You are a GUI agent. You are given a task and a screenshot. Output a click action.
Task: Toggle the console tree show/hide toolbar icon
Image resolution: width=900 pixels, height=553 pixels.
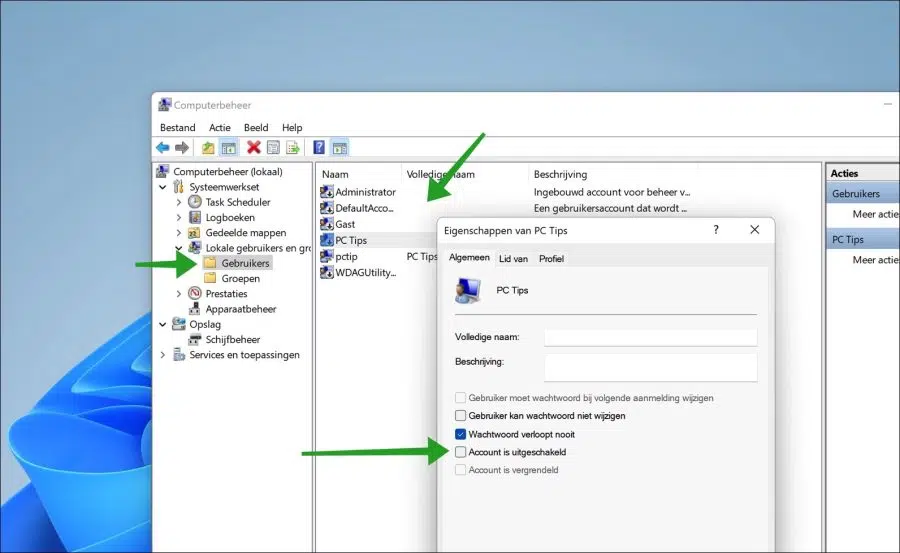[x=228, y=148]
